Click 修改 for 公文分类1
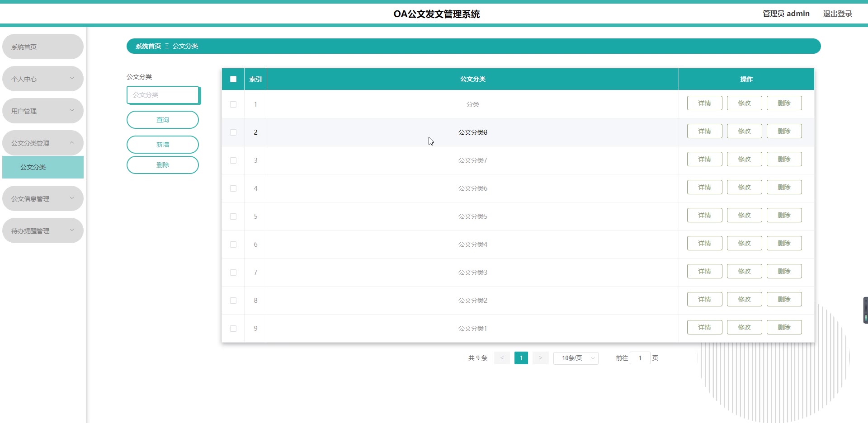 point(745,327)
